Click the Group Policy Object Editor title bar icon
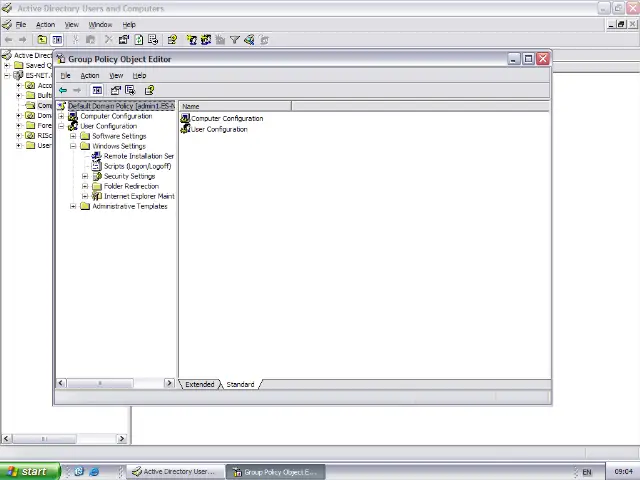The height and width of the screenshot is (480, 640). (61, 59)
